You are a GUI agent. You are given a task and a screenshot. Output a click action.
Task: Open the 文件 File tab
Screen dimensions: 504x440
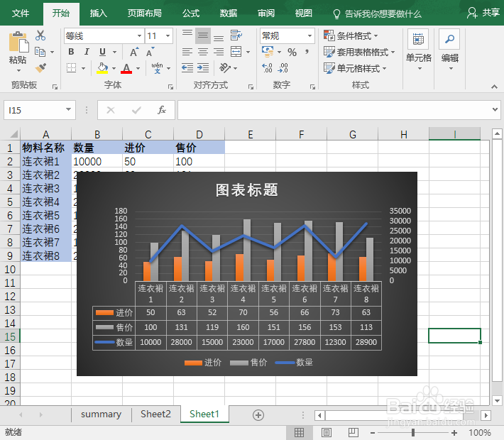(x=21, y=13)
